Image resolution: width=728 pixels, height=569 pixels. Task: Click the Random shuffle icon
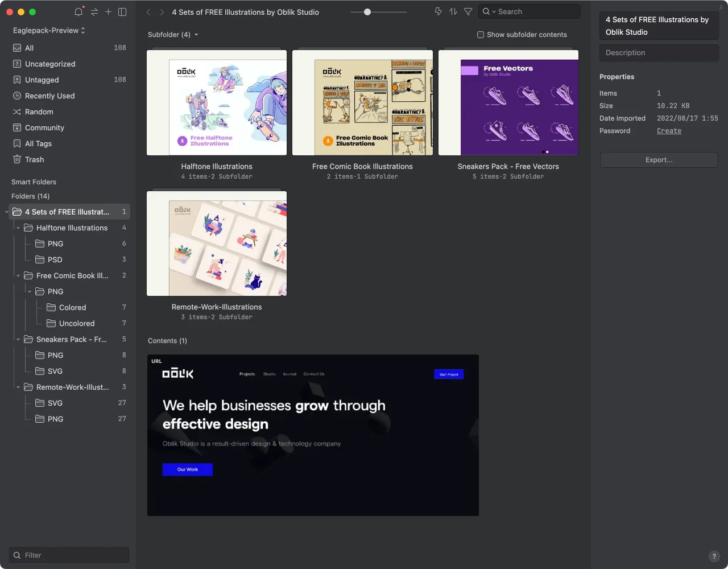(17, 112)
